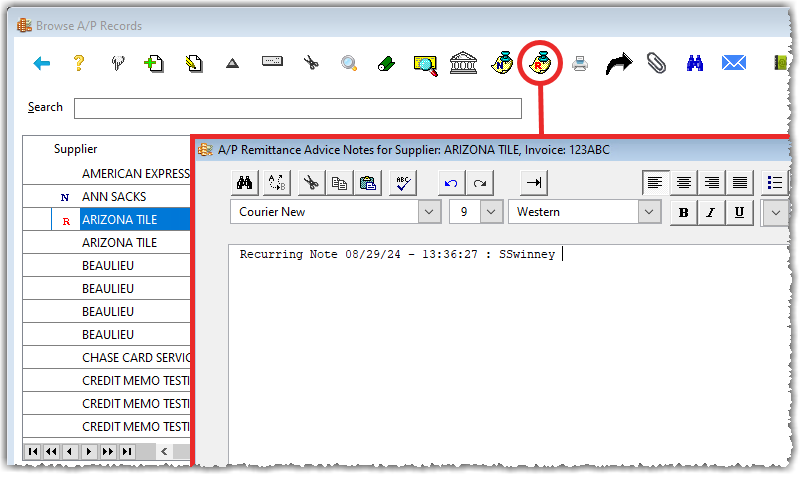Click the keyboard icon in Browse toolbar
Screen dimensions: 802x478
coord(272,62)
